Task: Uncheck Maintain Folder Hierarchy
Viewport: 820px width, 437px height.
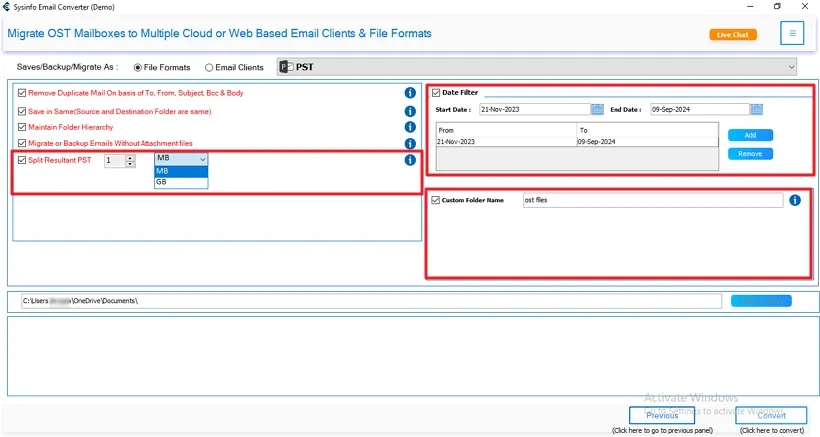Action: tap(21, 127)
